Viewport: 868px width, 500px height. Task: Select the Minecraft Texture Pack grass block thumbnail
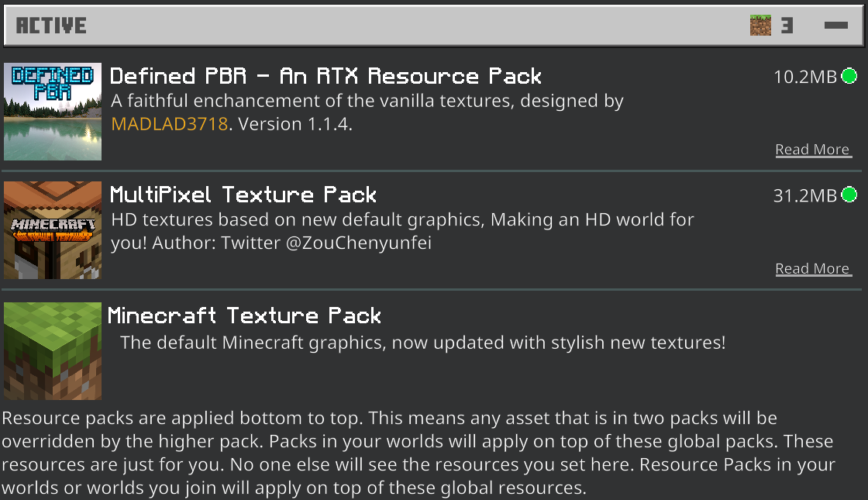[53, 350]
